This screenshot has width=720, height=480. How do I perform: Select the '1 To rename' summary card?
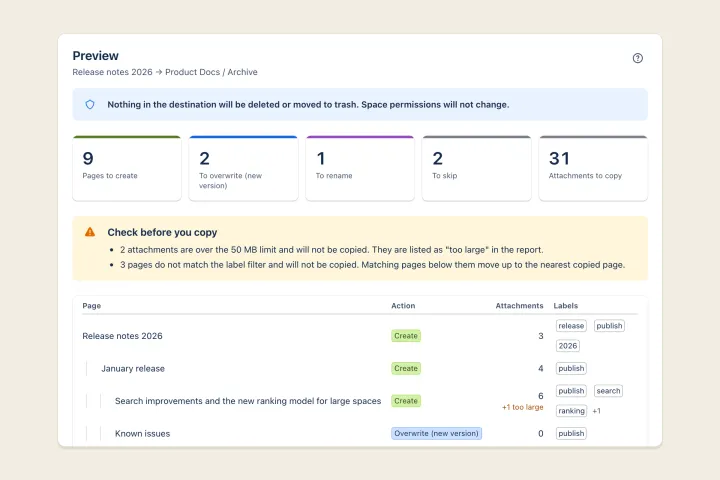[x=360, y=168]
